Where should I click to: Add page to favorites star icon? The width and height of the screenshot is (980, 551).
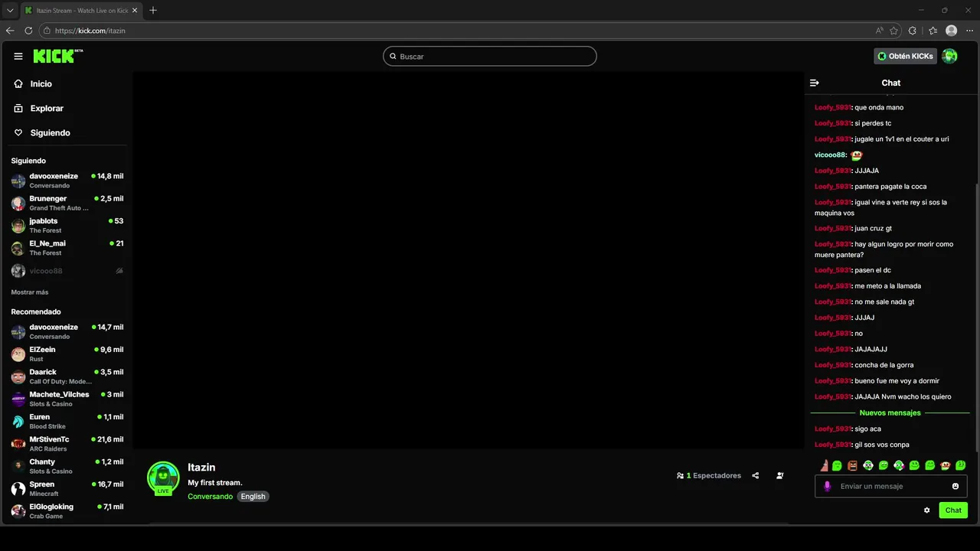tap(893, 31)
